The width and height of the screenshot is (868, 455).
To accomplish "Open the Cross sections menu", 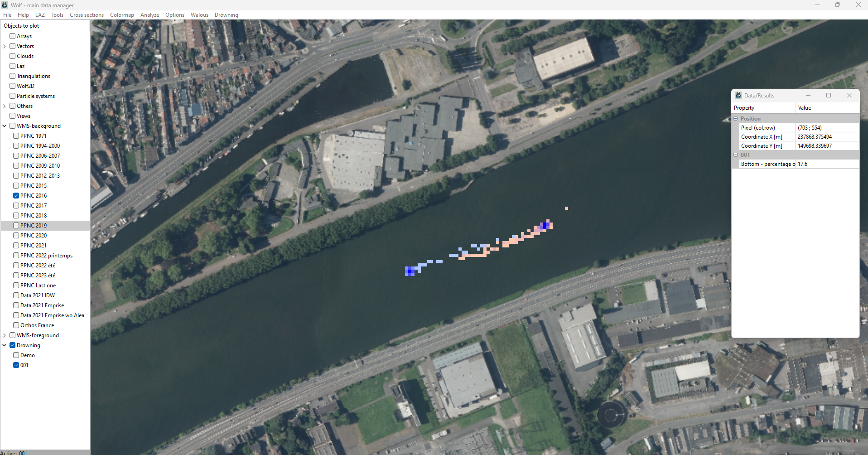I will coord(87,15).
